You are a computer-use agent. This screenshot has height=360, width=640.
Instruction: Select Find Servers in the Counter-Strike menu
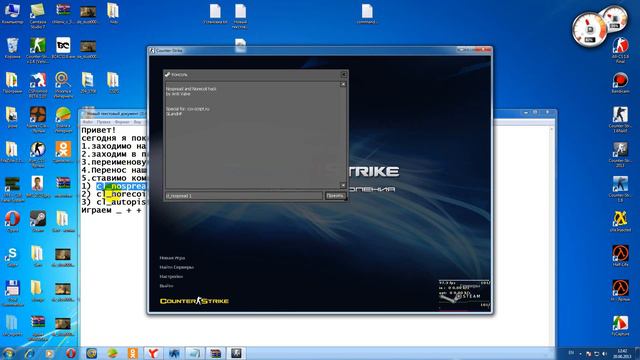pos(176,267)
